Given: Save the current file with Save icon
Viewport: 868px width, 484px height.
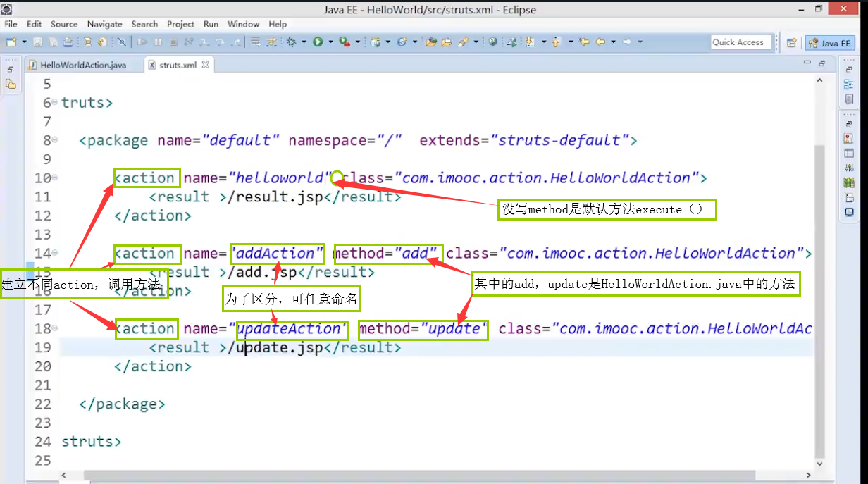Looking at the screenshot, I should coord(37,42).
